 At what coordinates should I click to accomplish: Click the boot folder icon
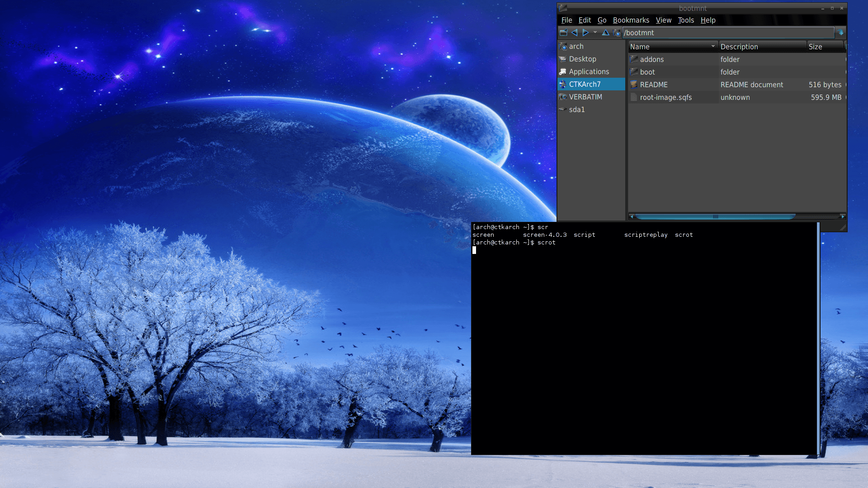coord(634,72)
